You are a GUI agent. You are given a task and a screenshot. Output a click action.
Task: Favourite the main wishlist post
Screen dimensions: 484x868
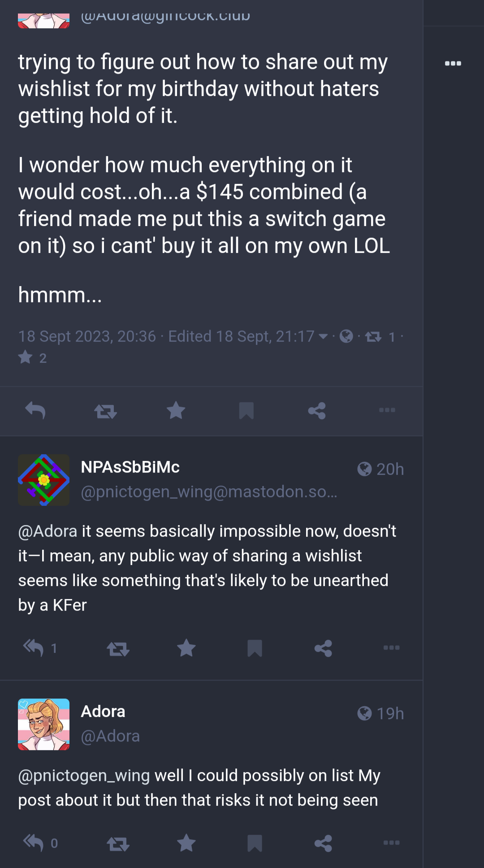tap(176, 411)
